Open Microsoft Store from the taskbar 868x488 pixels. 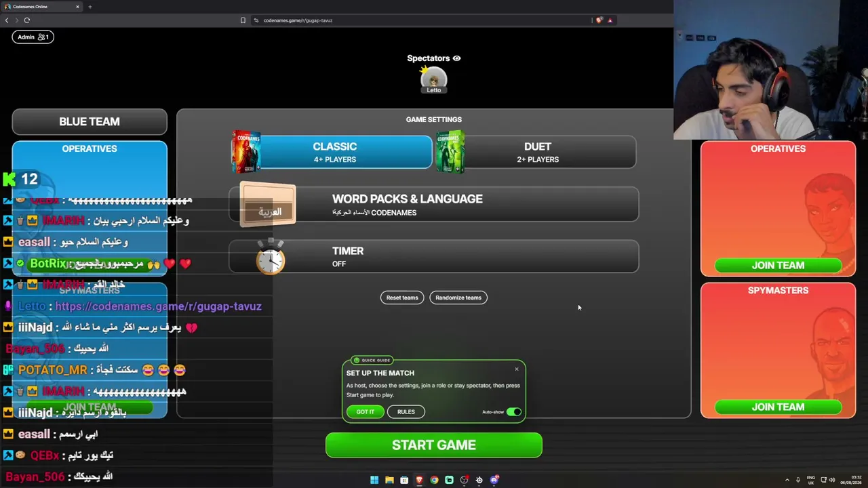coord(404,480)
